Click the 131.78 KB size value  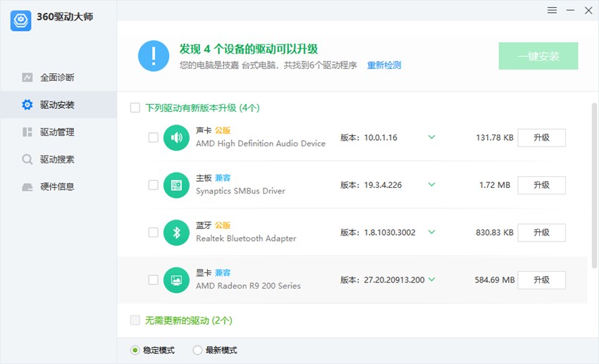coord(495,138)
